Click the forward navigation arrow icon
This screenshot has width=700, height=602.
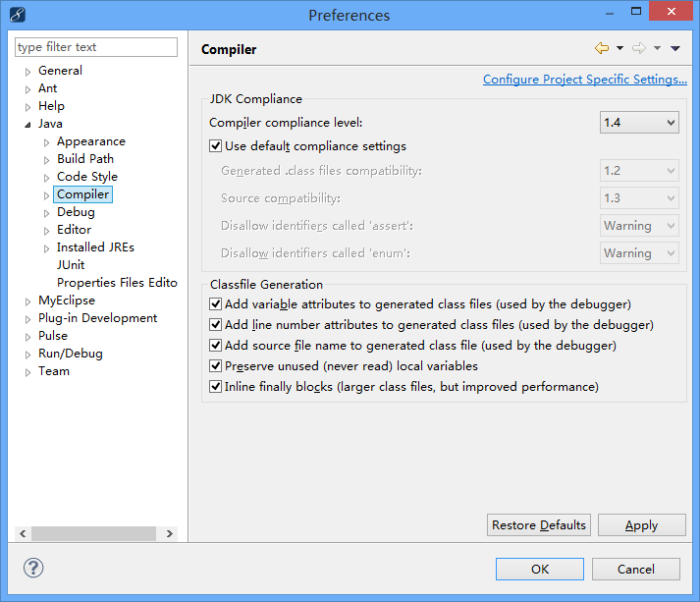(x=639, y=48)
